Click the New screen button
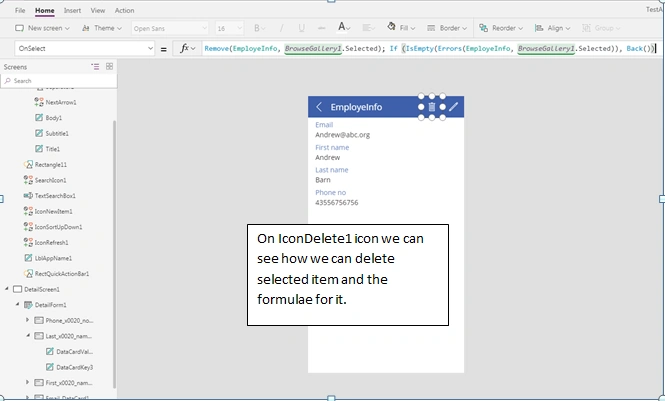 (x=42, y=28)
